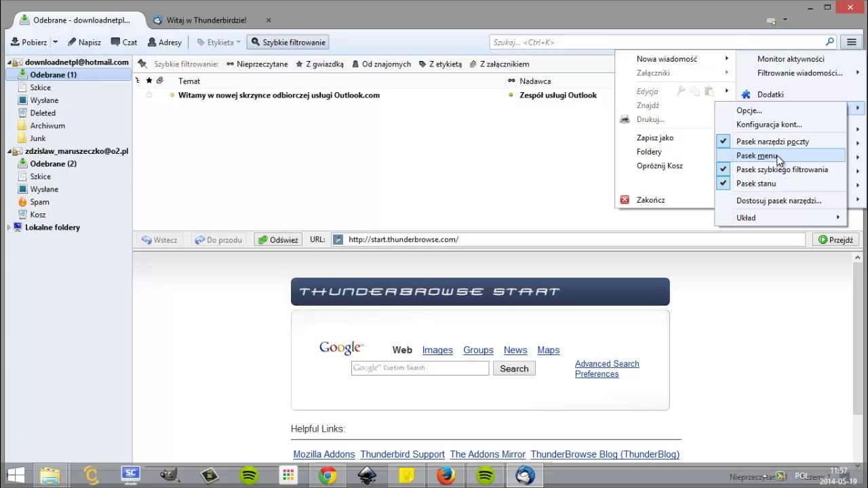Toggle the Od znajomych quick filter
Image resolution: width=868 pixels, height=488 pixels.
coord(380,64)
